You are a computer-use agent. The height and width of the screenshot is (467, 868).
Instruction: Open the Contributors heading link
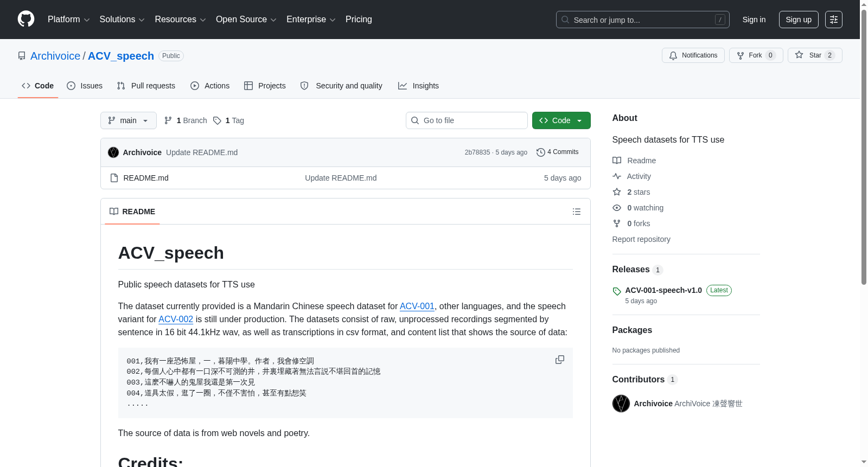pos(645,380)
